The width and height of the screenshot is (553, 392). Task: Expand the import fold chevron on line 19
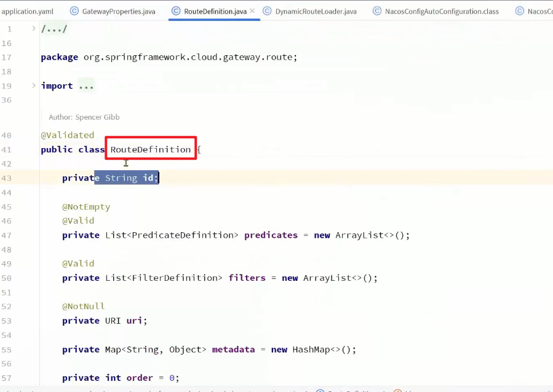pos(34,85)
